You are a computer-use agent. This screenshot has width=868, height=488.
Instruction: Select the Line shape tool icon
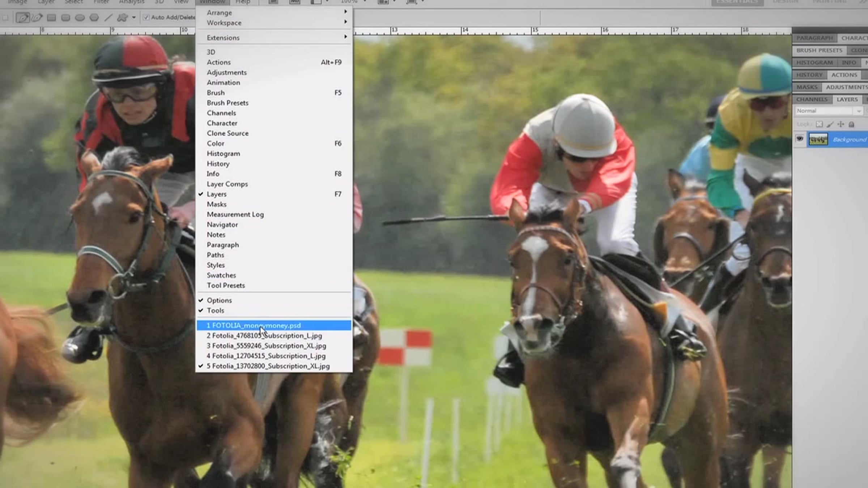[x=109, y=17]
